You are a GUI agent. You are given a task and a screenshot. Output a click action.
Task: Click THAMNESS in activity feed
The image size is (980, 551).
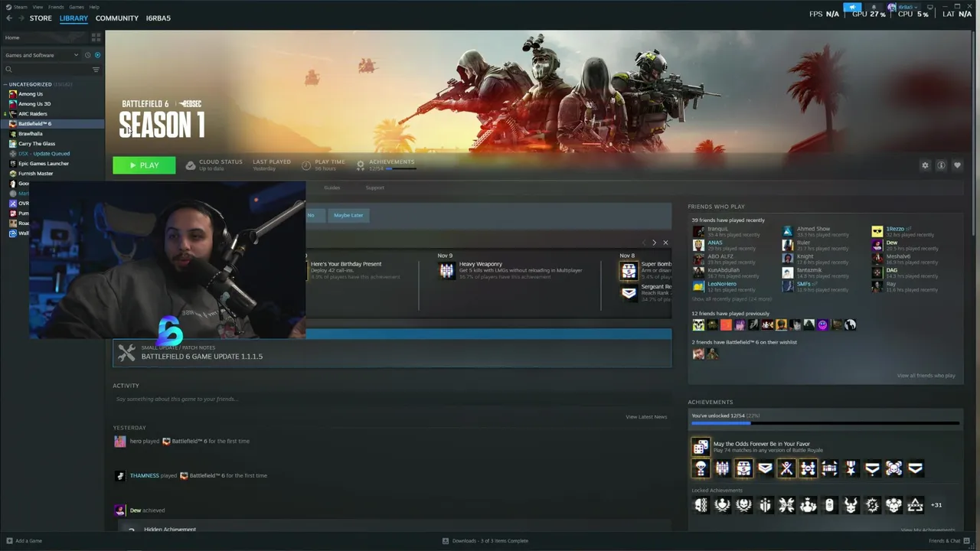pyautogui.click(x=145, y=475)
